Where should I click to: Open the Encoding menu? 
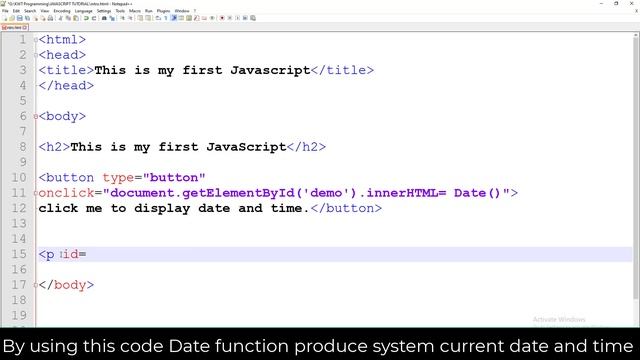[x=62, y=11]
